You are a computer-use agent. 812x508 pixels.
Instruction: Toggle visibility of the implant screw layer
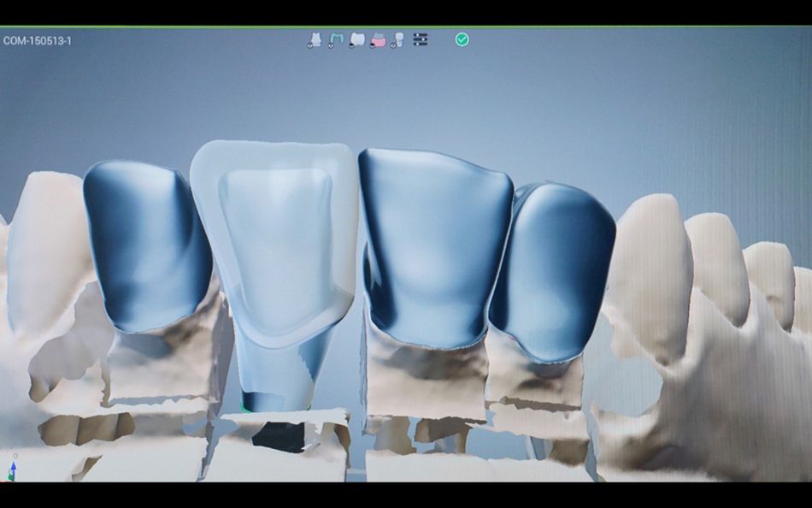(397, 40)
